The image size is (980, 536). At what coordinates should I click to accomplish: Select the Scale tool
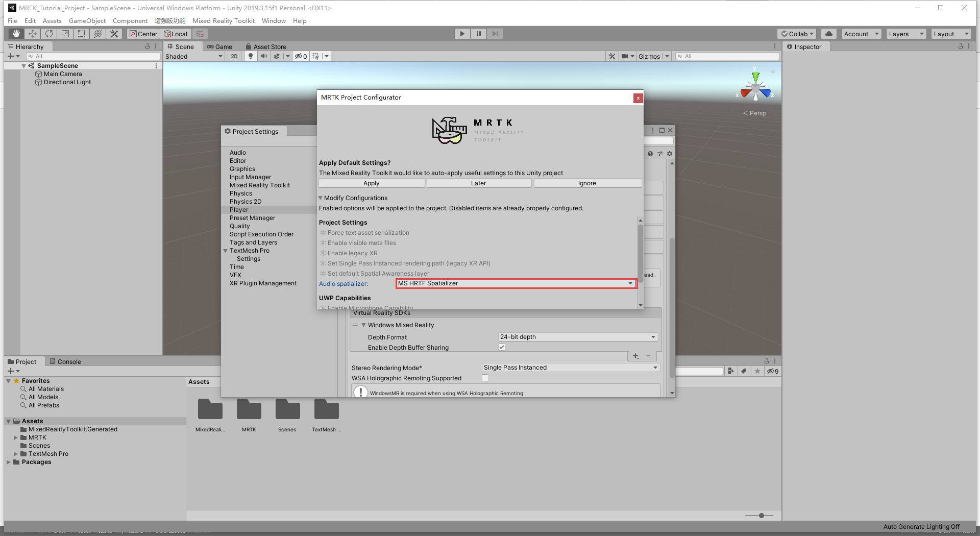coord(65,34)
